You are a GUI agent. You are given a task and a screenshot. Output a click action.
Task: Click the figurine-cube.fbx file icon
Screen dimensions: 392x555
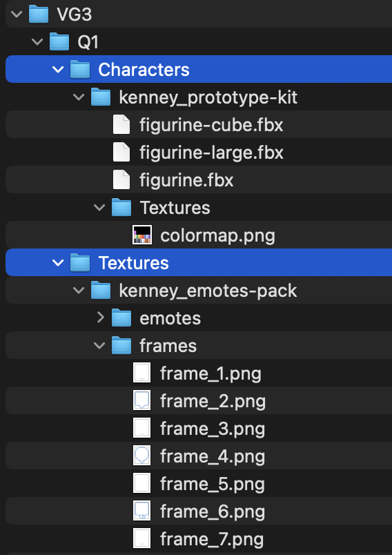[121, 124]
